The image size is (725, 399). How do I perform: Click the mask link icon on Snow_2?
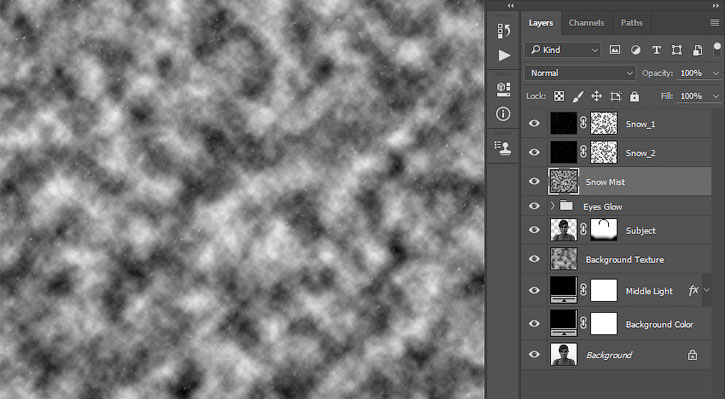coord(584,152)
